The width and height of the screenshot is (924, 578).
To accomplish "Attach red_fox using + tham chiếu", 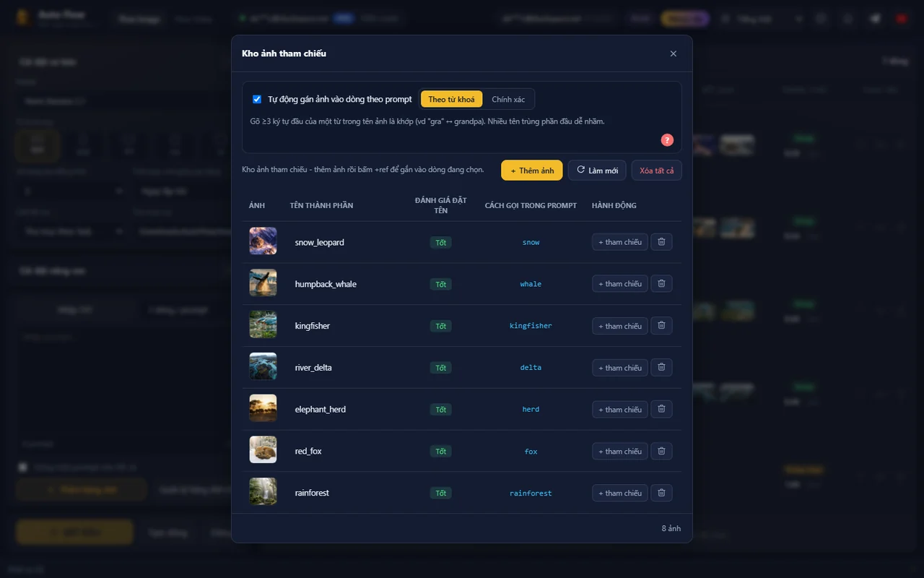I will [620, 451].
